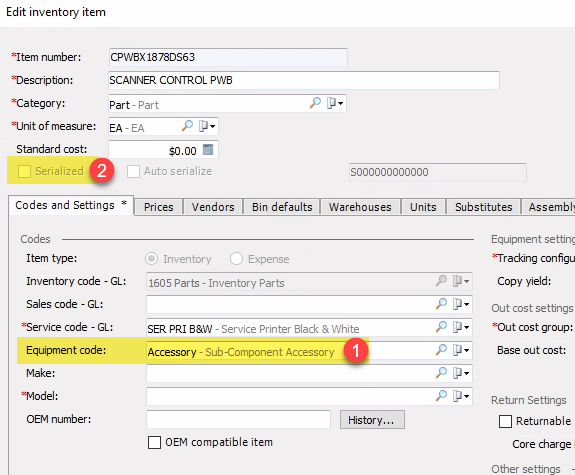Toggle the Auto serialize checkbox

pos(133,171)
